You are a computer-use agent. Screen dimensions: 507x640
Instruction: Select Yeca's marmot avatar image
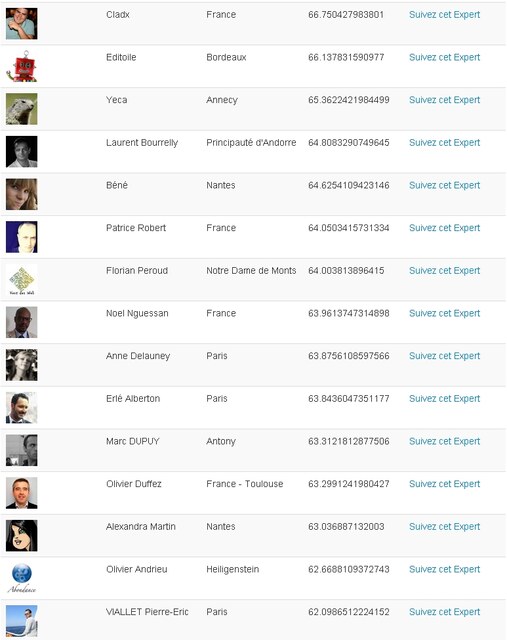tap(22, 109)
